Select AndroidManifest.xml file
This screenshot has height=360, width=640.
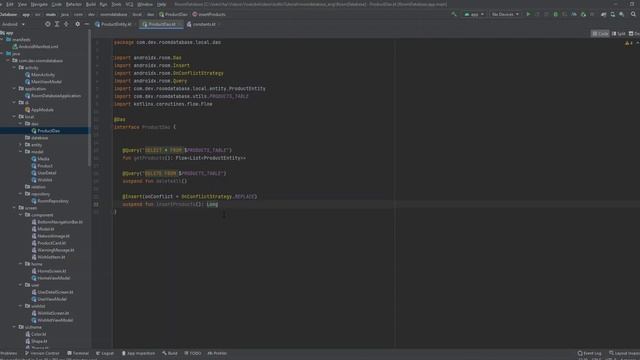tap(38, 47)
